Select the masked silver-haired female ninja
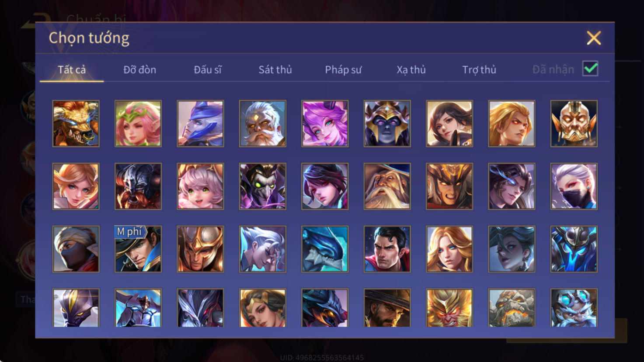This screenshot has height=362, width=644. 574,186
